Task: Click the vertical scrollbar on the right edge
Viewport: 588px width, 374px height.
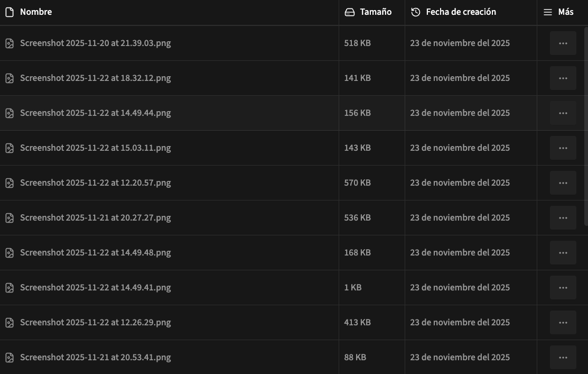Action: pos(585,127)
